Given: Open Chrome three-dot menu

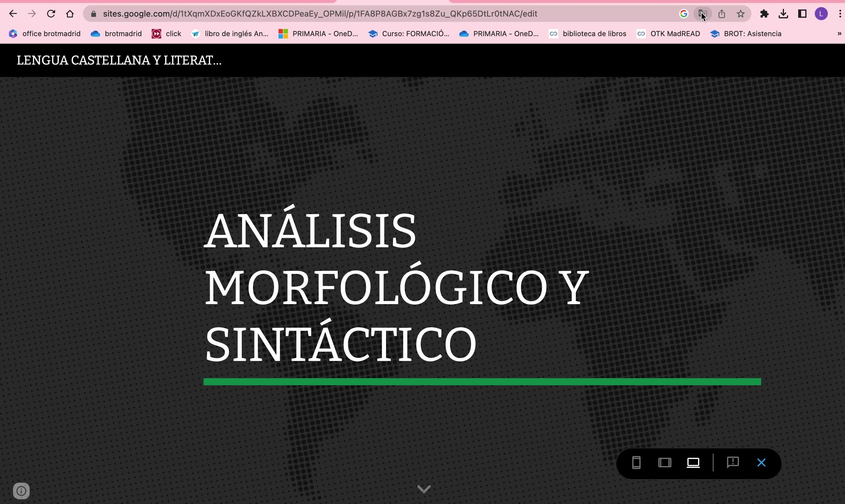Looking at the screenshot, I should 840,14.
